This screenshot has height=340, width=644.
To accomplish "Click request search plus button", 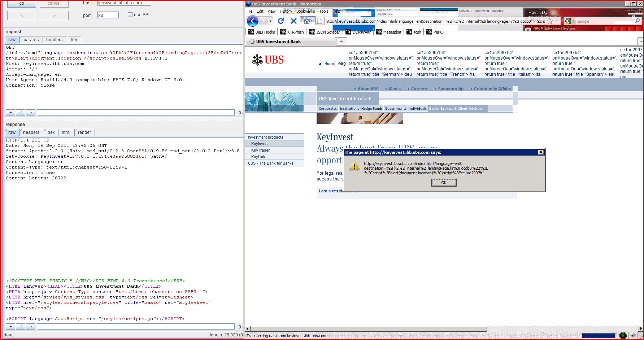I will (x=10, y=113).
